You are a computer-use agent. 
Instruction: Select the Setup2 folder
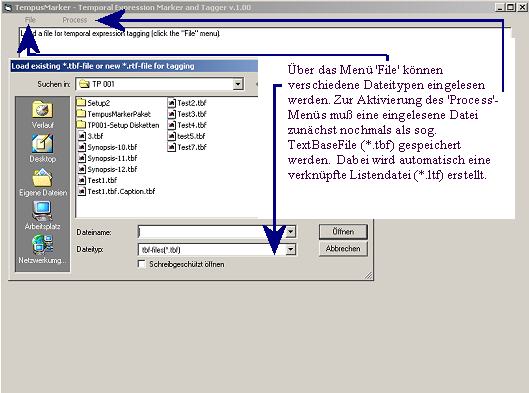click(x=93, y=103)
